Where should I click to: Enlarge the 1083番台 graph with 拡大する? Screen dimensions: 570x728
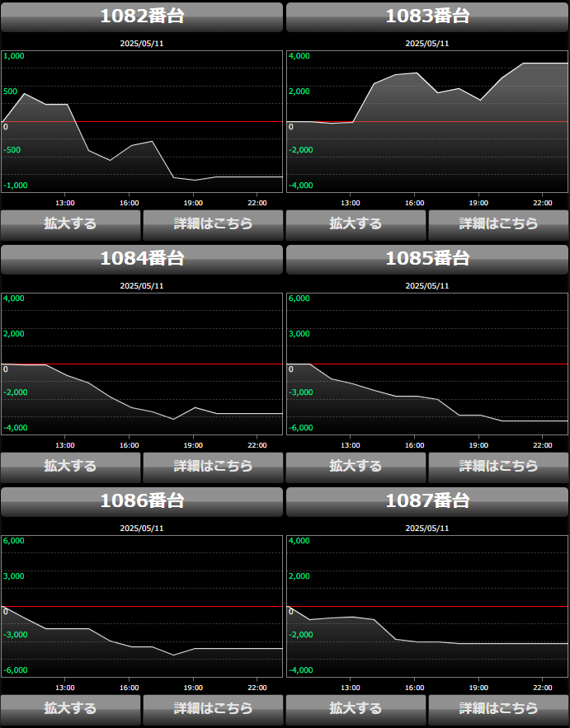point(356,225)
